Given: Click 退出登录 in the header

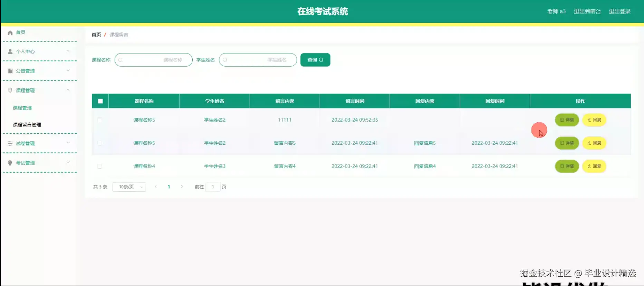Looking at the screenshot, I should [620, 11].
